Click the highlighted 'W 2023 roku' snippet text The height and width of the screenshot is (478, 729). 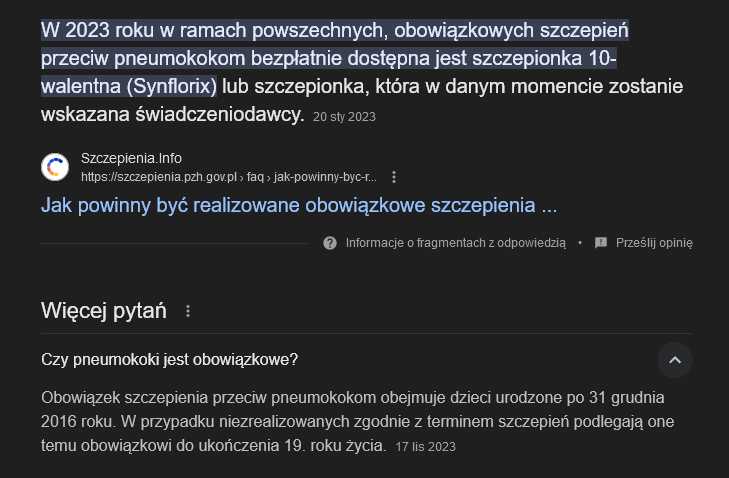coord(334,59)
